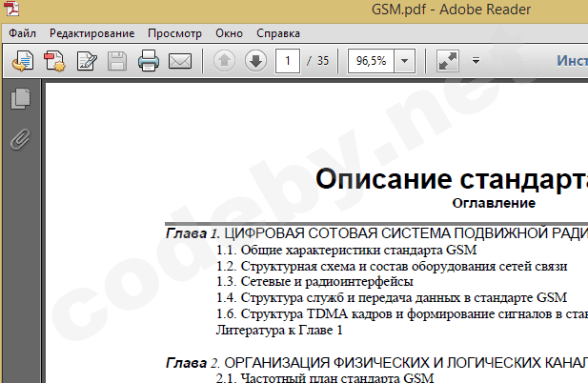
Task: Click the sign document pen icon
Action: tap(86, 62)
